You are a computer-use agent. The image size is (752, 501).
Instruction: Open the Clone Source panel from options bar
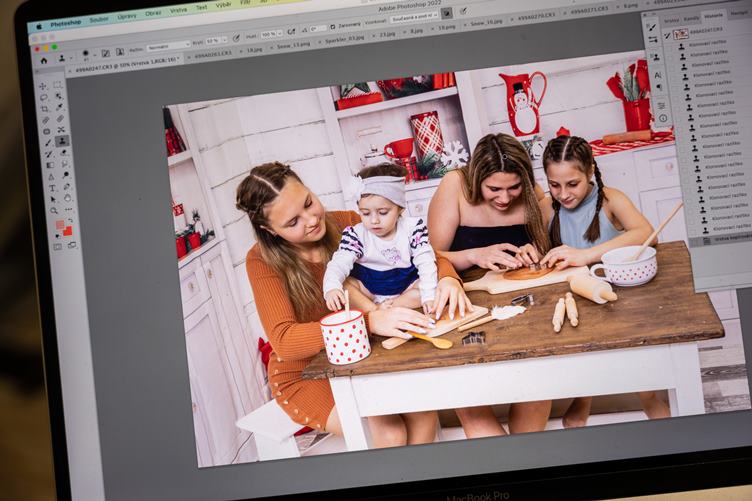coord(119,52)
